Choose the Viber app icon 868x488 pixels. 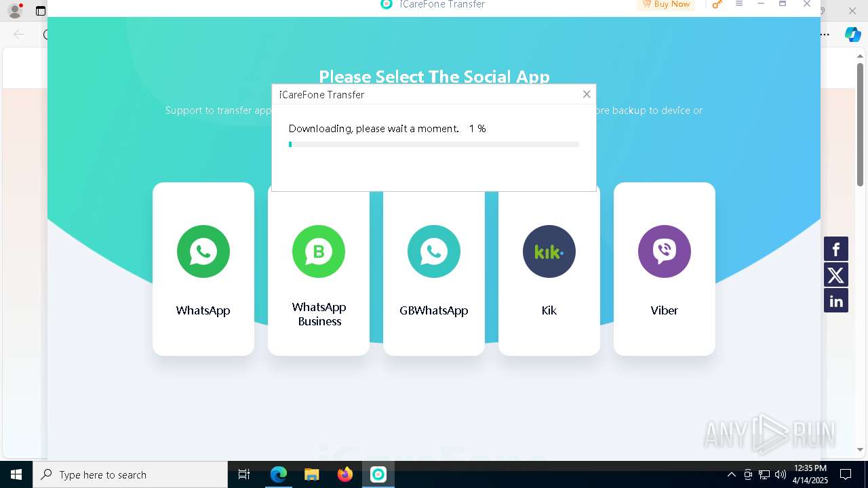point(665,251)
